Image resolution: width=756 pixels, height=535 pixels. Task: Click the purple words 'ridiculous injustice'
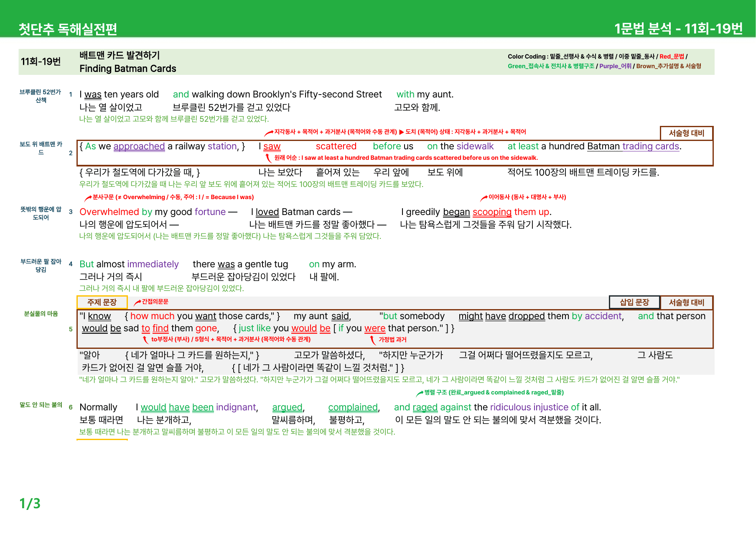coord(529,407)
